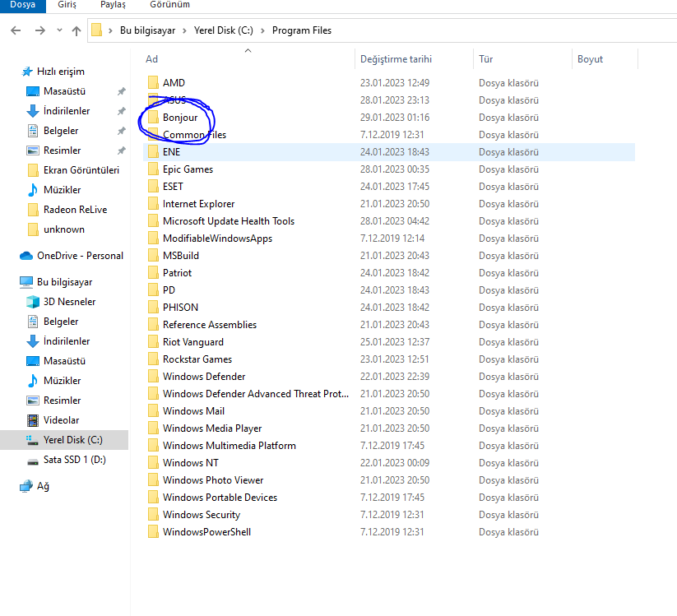Select the Windows Defender folder

coord(204,377)
